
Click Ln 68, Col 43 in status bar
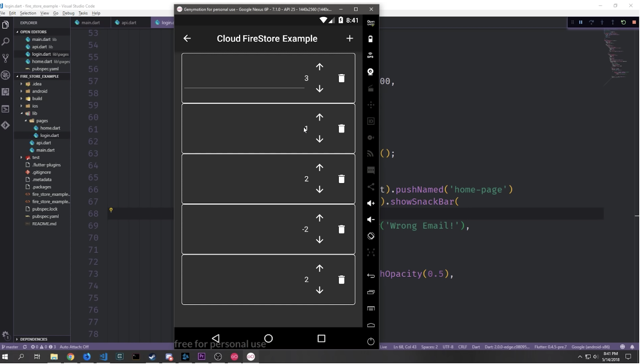405,347
